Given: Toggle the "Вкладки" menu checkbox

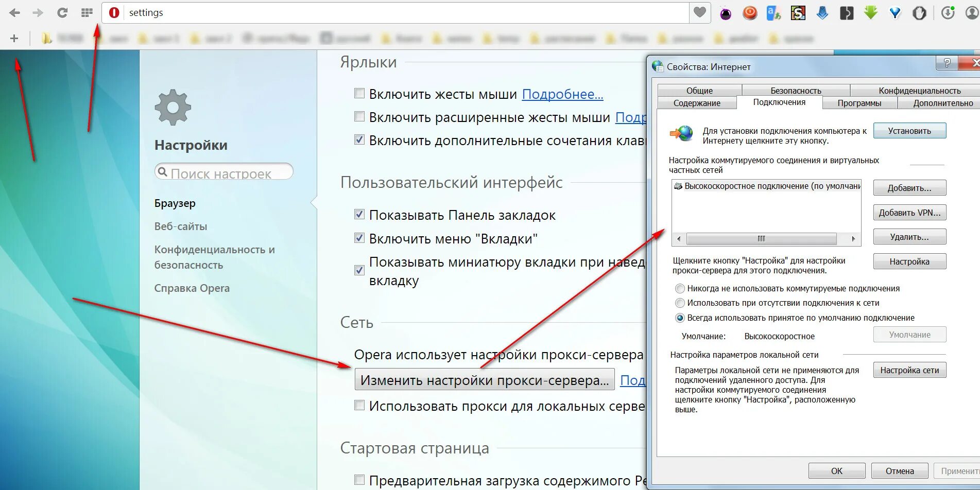Looking at the screenshot, I should [x=359, y=238].
